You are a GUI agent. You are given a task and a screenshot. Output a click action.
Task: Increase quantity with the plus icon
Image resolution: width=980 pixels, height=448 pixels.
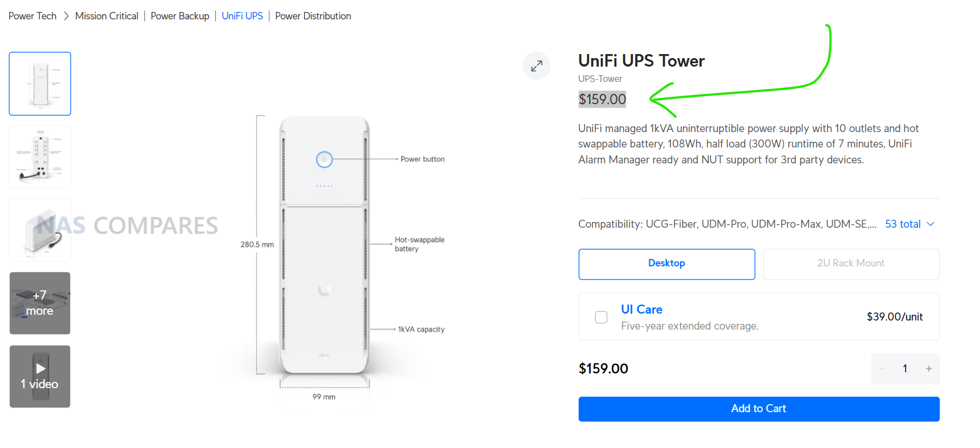tap(928, 369)
